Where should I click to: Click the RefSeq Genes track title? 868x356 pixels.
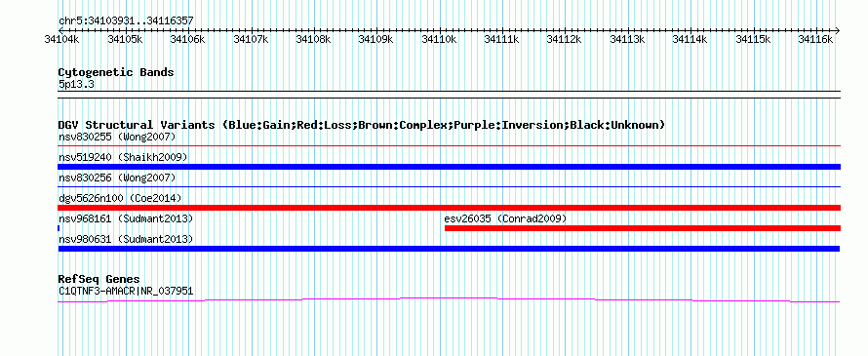tap(99, 279)
